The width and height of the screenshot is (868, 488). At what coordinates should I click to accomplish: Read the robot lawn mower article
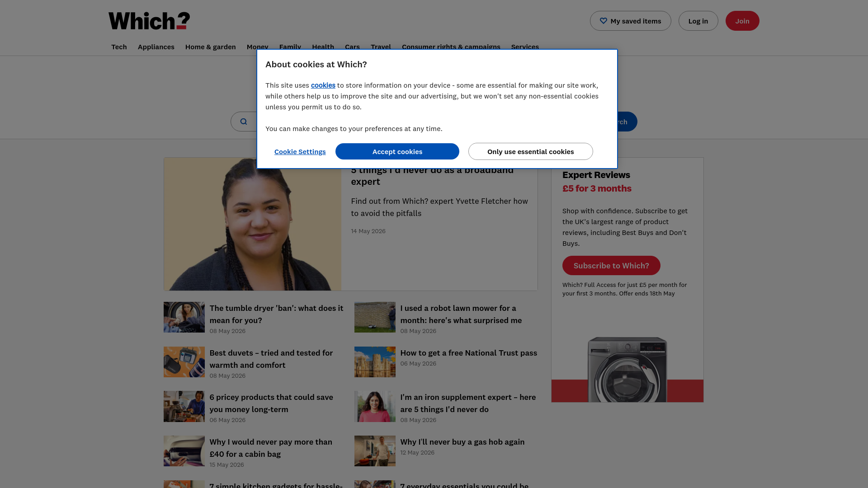pos(461,314)
